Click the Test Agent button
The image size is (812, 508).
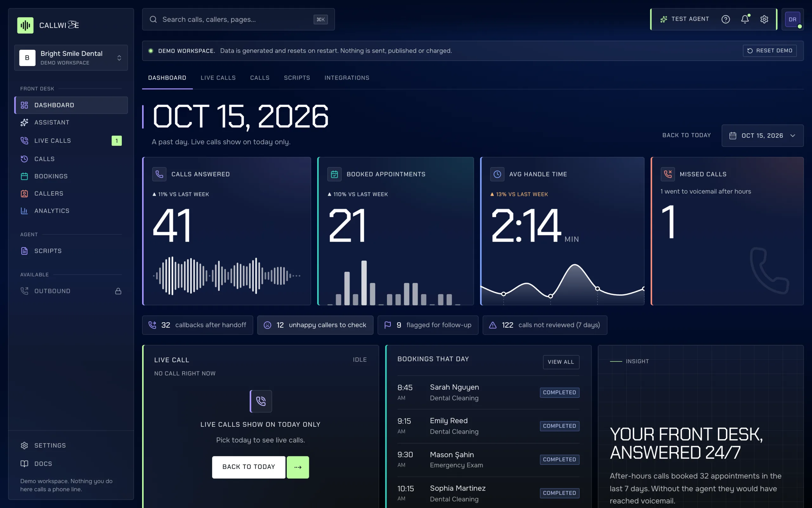pyautogui.click(x=684, y=19)
